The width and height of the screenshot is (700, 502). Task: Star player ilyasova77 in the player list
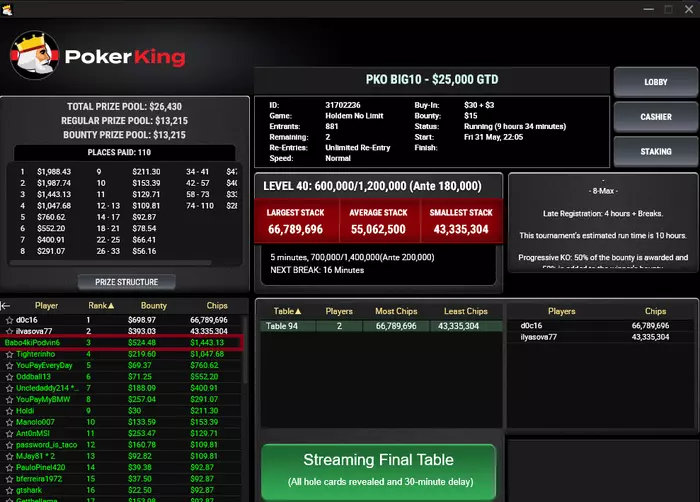[9, 331]
